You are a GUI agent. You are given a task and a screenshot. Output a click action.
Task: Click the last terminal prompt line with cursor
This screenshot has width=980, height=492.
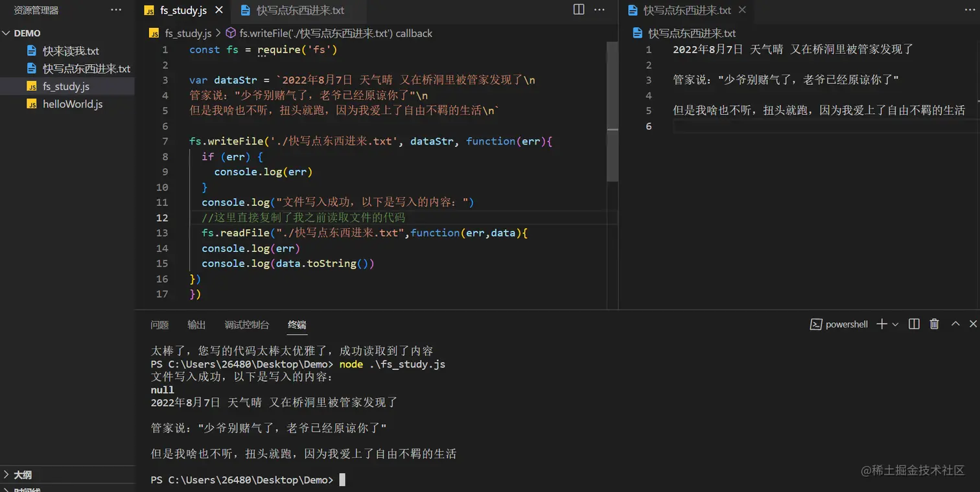(248, 480)
